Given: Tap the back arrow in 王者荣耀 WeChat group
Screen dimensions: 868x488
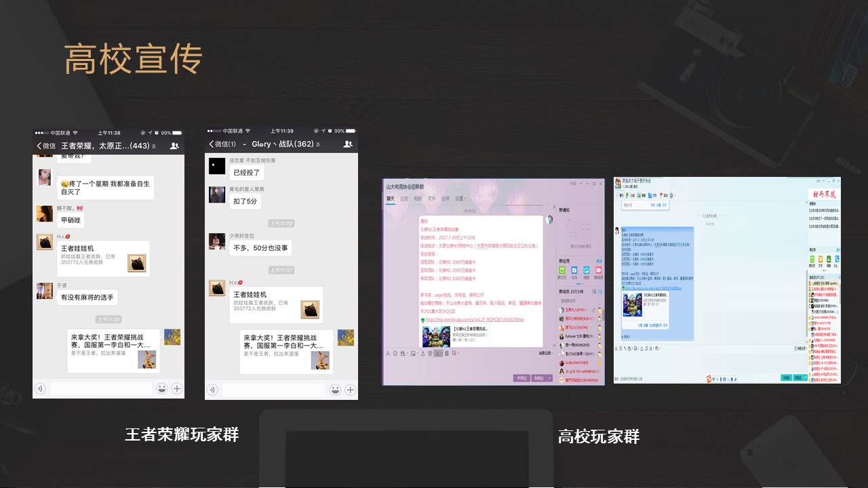Looking at the screenshot, I should [x=39, y=146].
